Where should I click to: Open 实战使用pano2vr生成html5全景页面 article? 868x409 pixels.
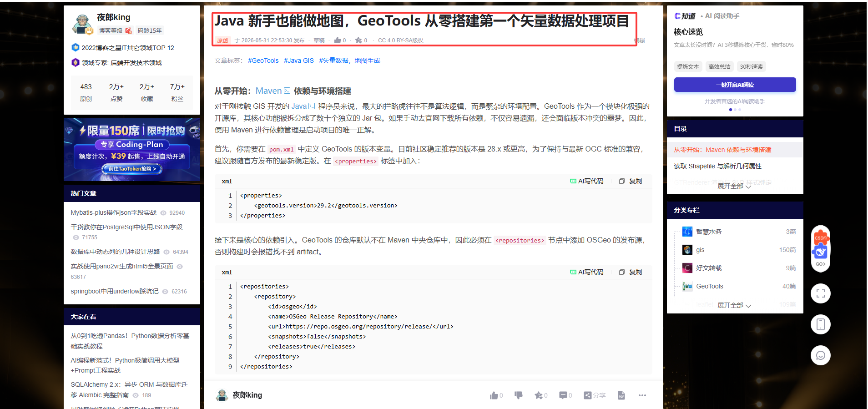click(121, 266)
